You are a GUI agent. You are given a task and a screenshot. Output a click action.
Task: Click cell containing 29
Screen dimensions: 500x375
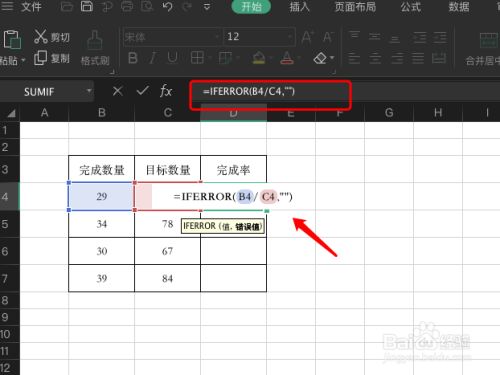pyautogui.click(x=102, y=196)
